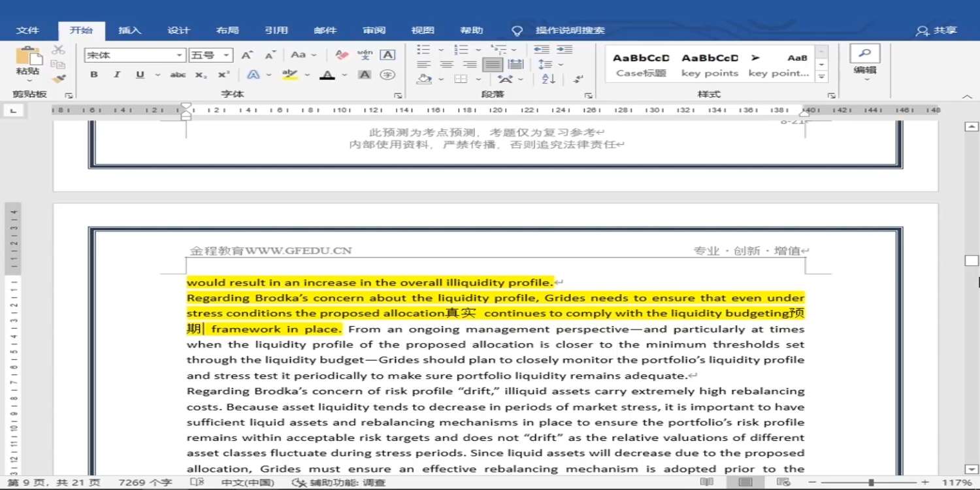Toggle Bold formatting

(94, 75)
